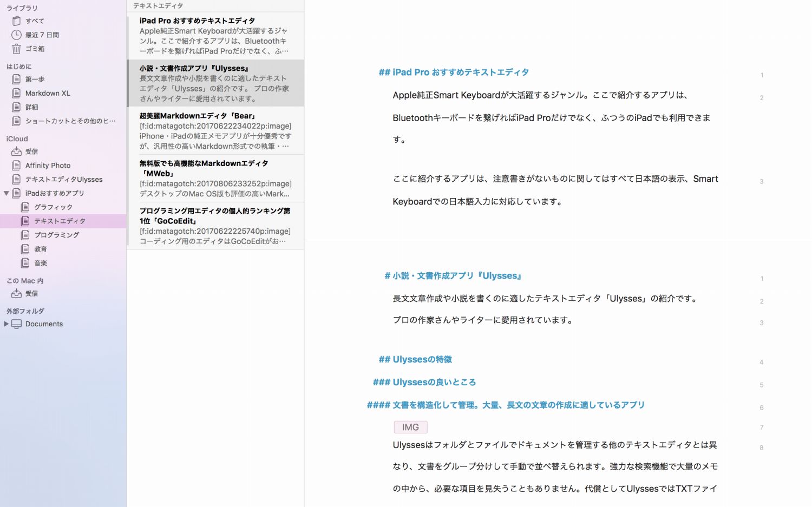
Task: Click the iCloud 受信 inbox tray icon
Action: coord(16,152)
